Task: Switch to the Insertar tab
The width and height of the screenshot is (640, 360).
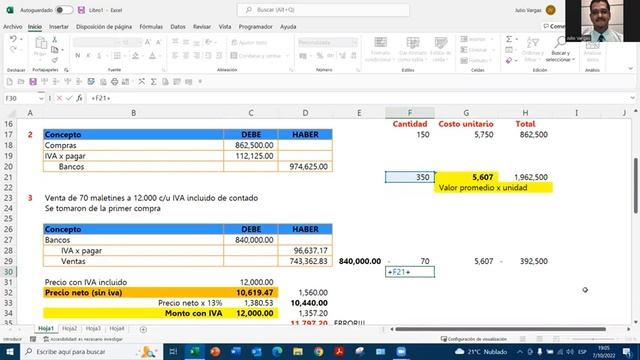Action: coord(59,27)
